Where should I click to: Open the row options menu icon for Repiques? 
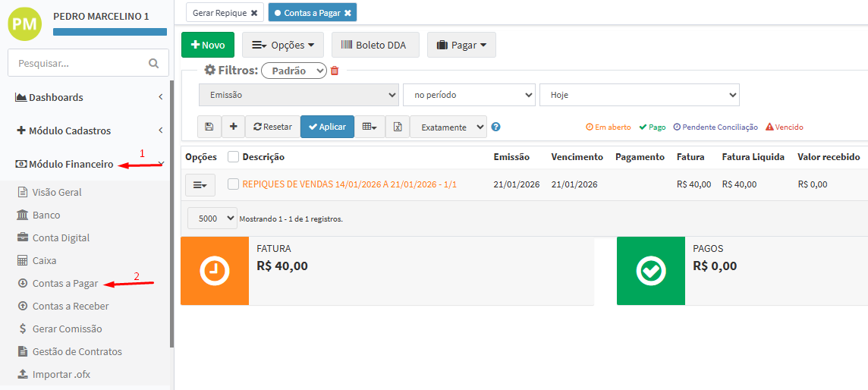[200, 184]
